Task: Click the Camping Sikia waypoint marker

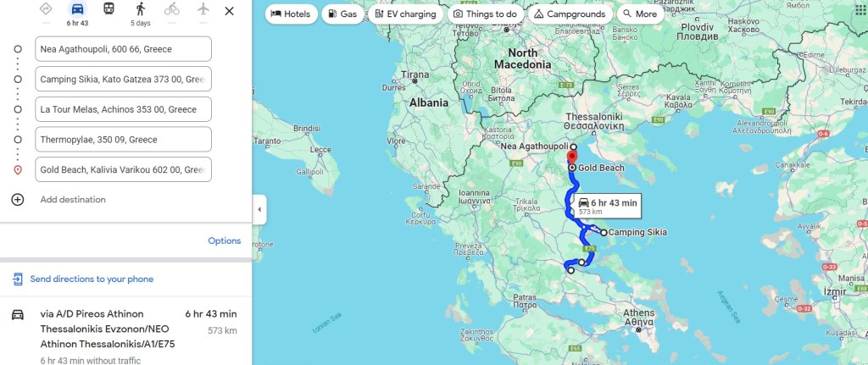Action: 604,233
